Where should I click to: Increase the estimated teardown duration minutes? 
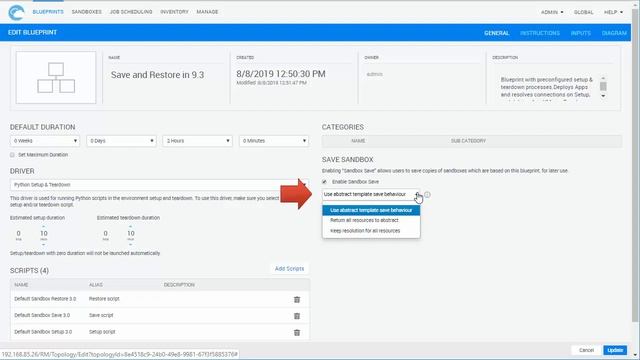pyautogui.click(x=131, y=226)
